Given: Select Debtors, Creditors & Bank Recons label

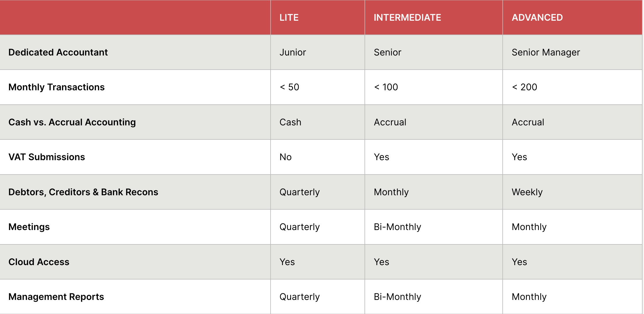Looking at the screenshot, I should pos(83,192).
